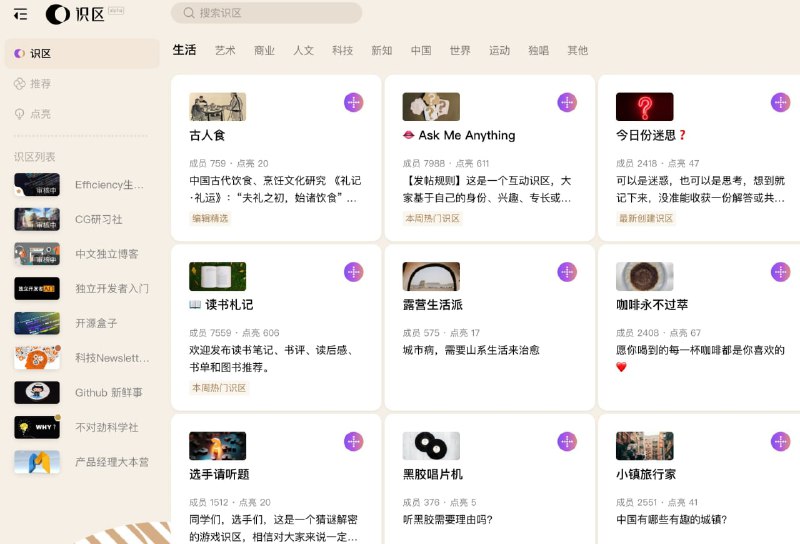Open the Ask Me Anything card thumbnail
The width and height of the screenshot is (800, 544).
(x=431, y=107)
